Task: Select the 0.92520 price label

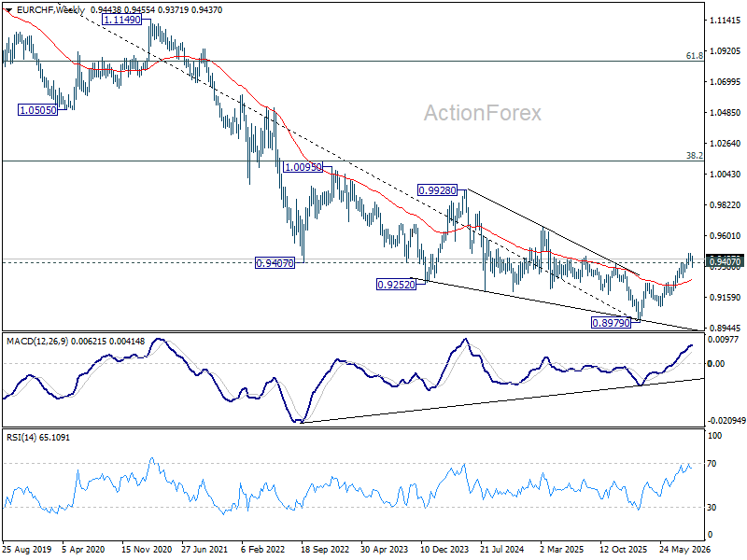Action: [x=396, y=285]
